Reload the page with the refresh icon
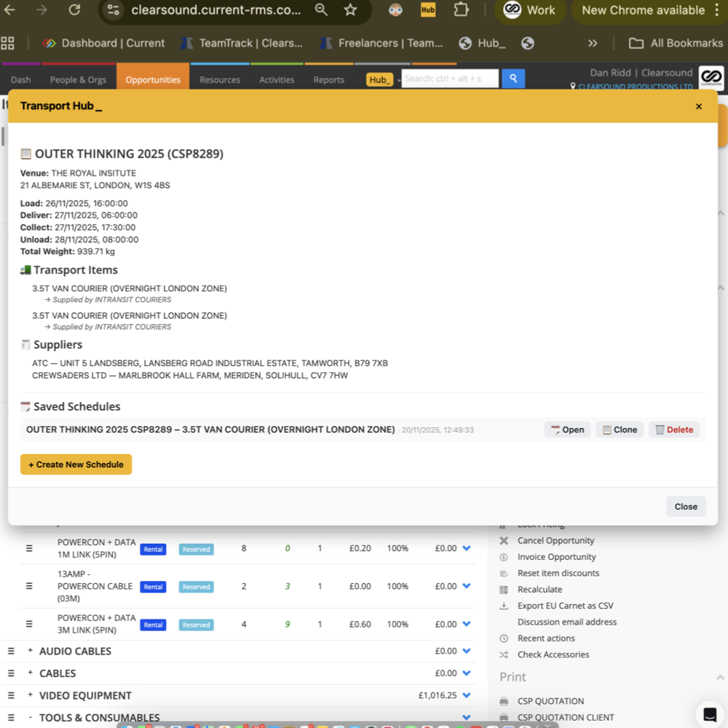Image resolution: width=728 pixels, height=728 pixels. point(74,9)
